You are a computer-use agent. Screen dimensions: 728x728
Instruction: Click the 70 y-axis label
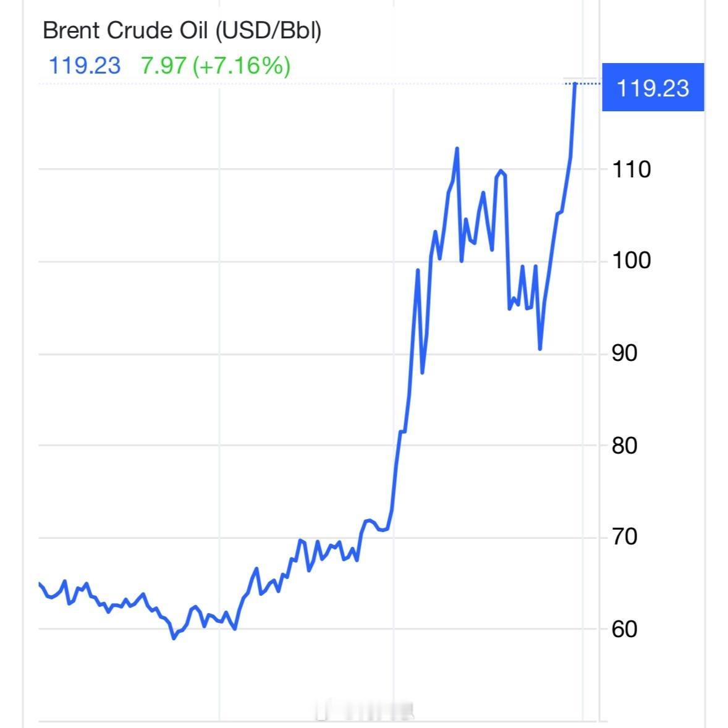tap(624, 536)
